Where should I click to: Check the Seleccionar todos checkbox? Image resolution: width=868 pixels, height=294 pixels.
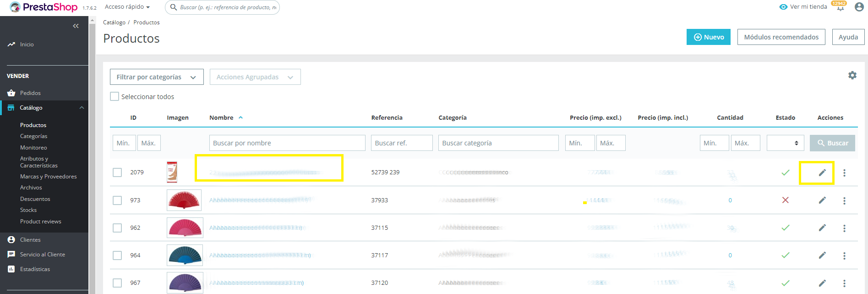tap(115, 97)
